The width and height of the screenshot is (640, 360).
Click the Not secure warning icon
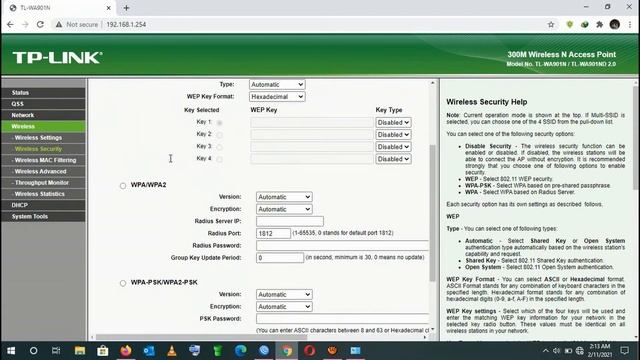click(59, 24)
